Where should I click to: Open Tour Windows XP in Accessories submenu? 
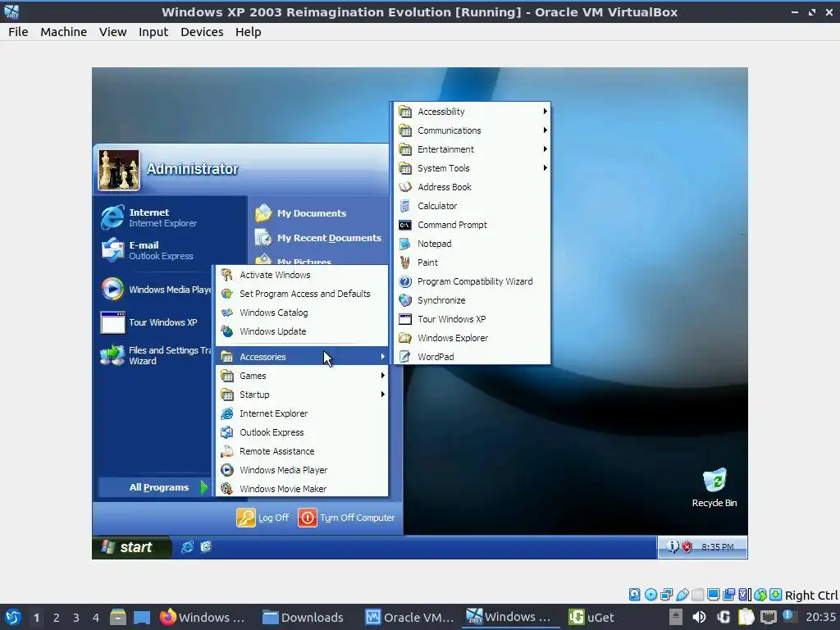point(472,319)
